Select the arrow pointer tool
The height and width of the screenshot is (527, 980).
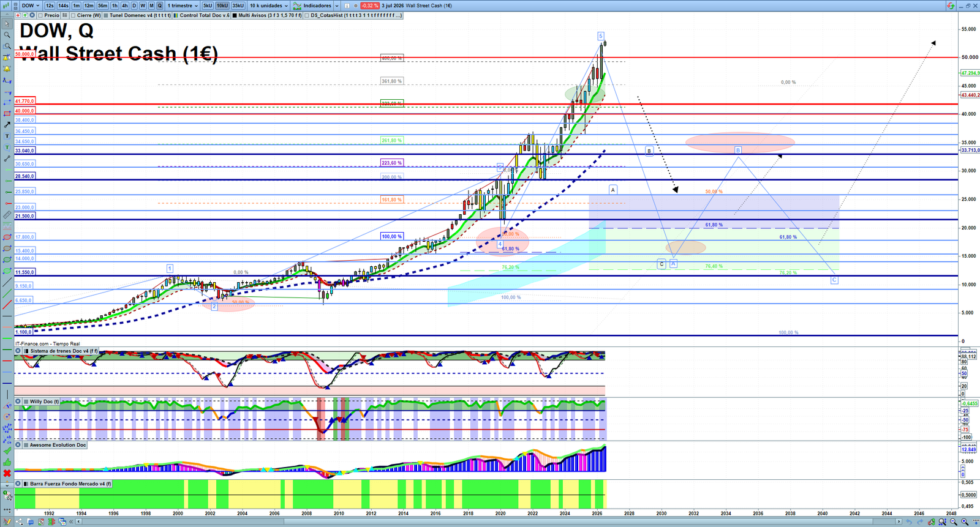pyautogui.click(x=7, y=24)
